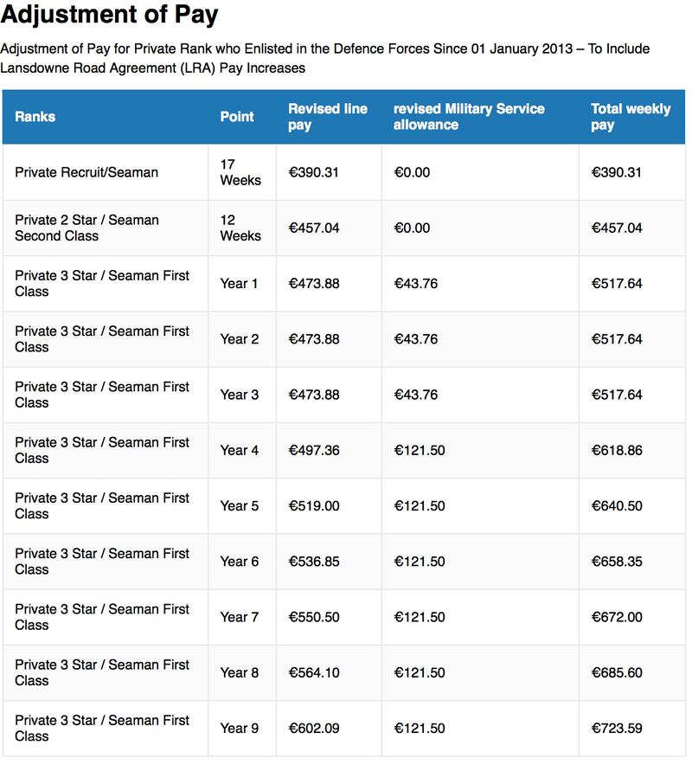Click the €618.86 total weekly pay value

[x=617, y=450]
